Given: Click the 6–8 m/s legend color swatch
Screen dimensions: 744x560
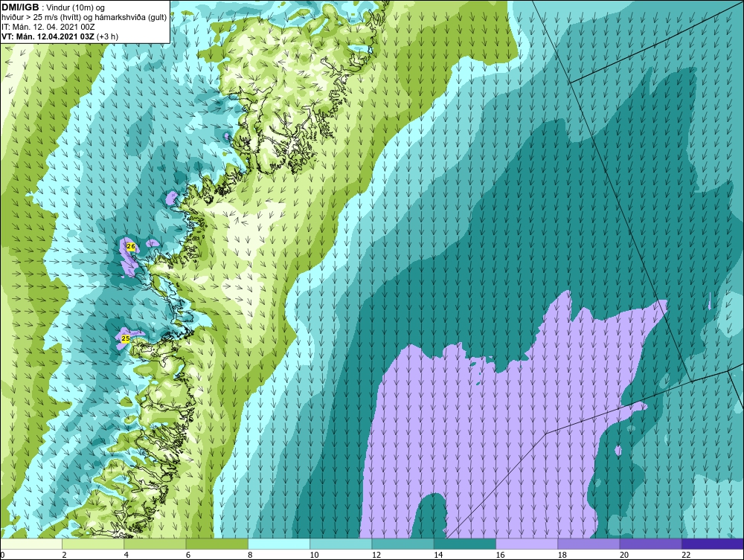Looking at the screenshot, I should [217, 544].
